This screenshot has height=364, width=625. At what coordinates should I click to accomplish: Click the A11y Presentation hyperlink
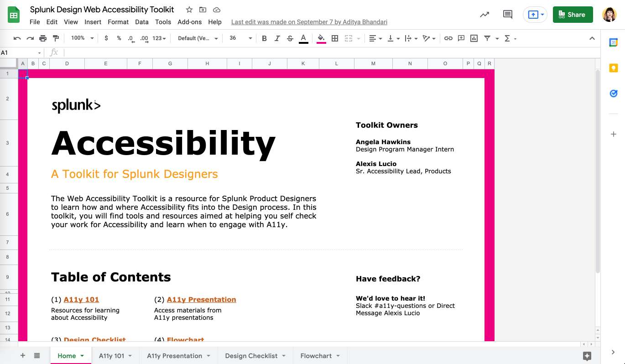tap(202, 300)
